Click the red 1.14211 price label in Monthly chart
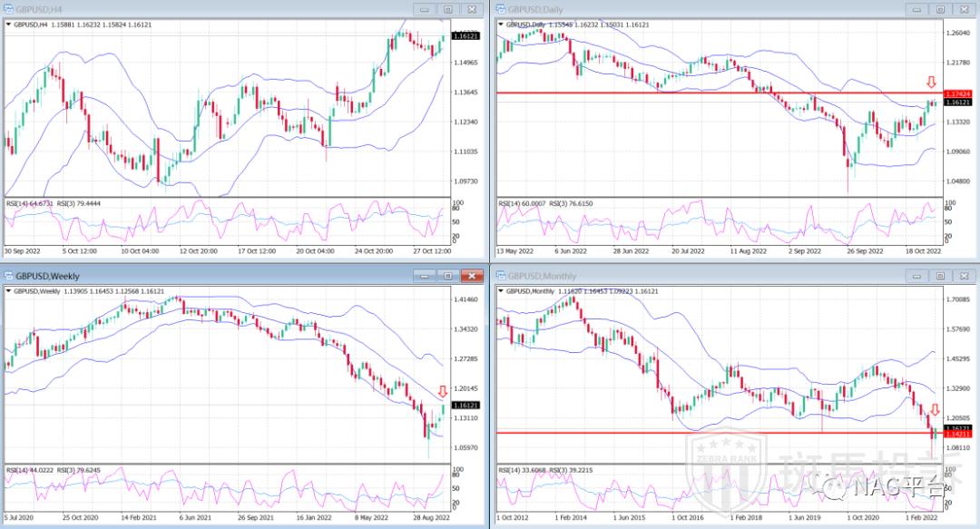980x529 pixels. coord(957,434)
